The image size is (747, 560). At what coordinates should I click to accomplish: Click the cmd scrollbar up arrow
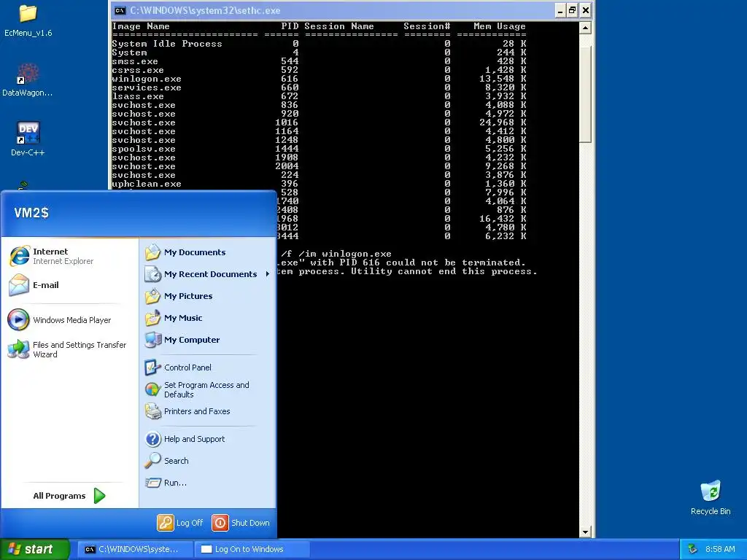(x=586, y=28)
